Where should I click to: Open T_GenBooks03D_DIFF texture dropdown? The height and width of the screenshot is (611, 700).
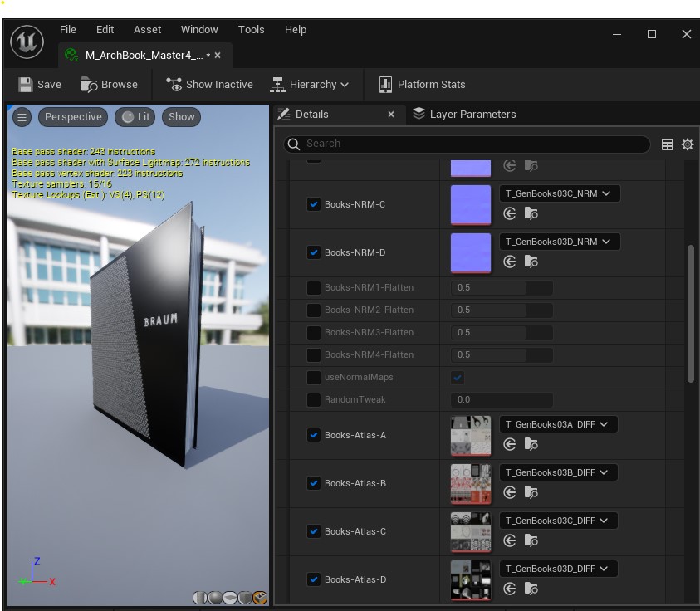coord(558,569)
